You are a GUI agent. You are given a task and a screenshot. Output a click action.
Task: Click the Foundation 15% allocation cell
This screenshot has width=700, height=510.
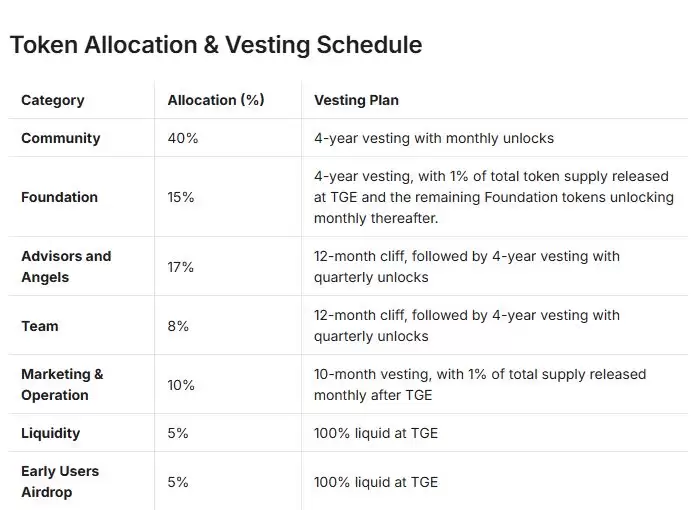pyautogui.click(x=181, y=197)
